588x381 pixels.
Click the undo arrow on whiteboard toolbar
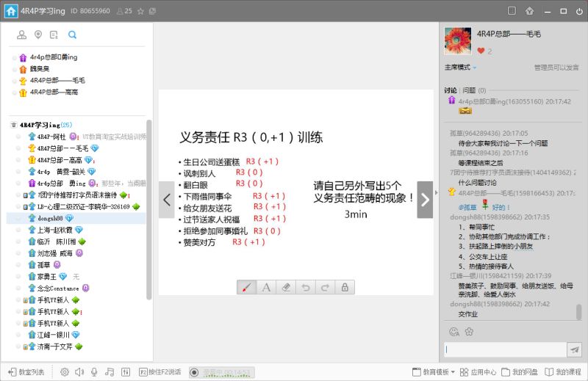pos(306,287)
